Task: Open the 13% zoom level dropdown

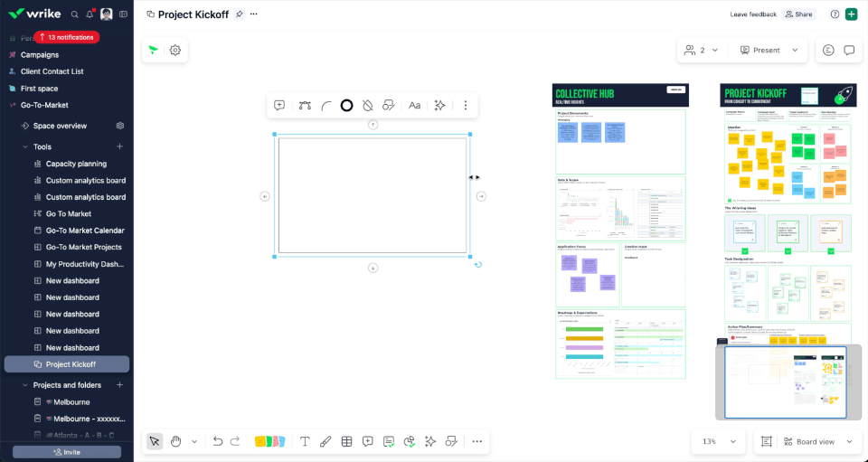Action: (719, 441)
